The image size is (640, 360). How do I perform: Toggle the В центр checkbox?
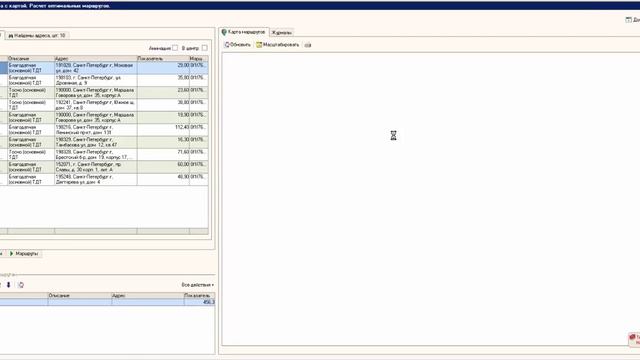point(204,48)
